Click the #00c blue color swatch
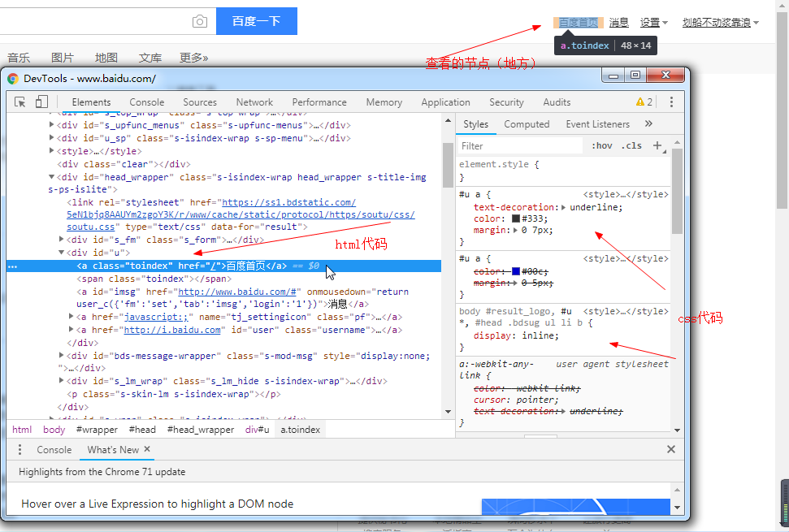789x532 pixels. point(515,271)
